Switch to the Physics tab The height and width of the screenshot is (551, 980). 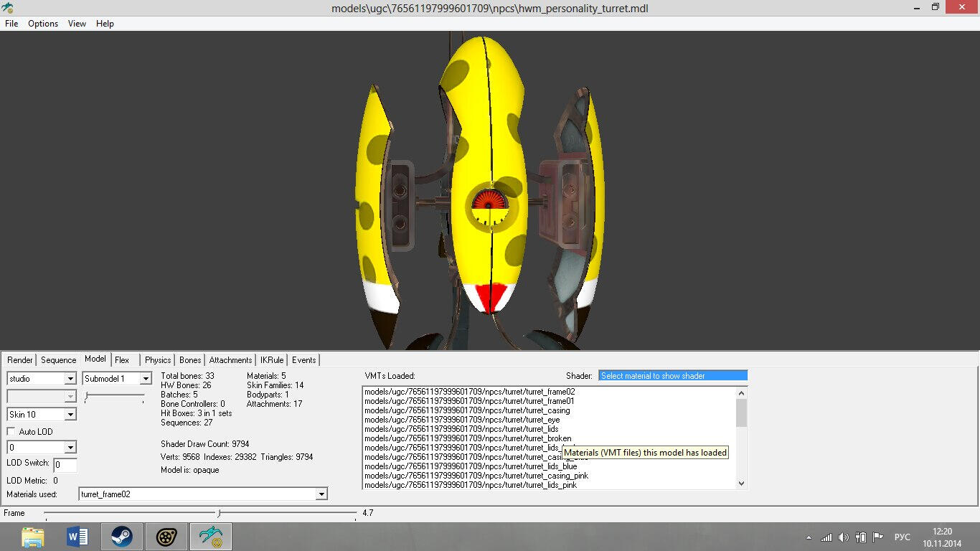[158, 360]
